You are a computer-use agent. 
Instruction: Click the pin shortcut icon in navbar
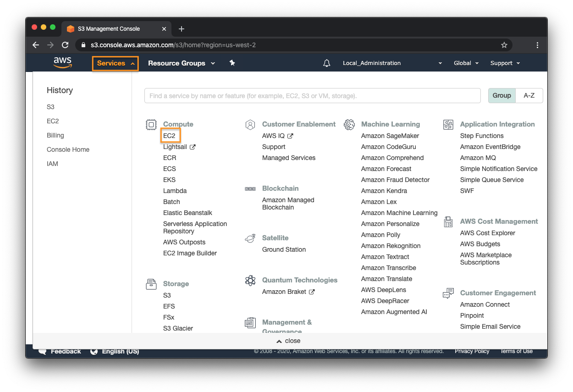(x=232, y=63)
